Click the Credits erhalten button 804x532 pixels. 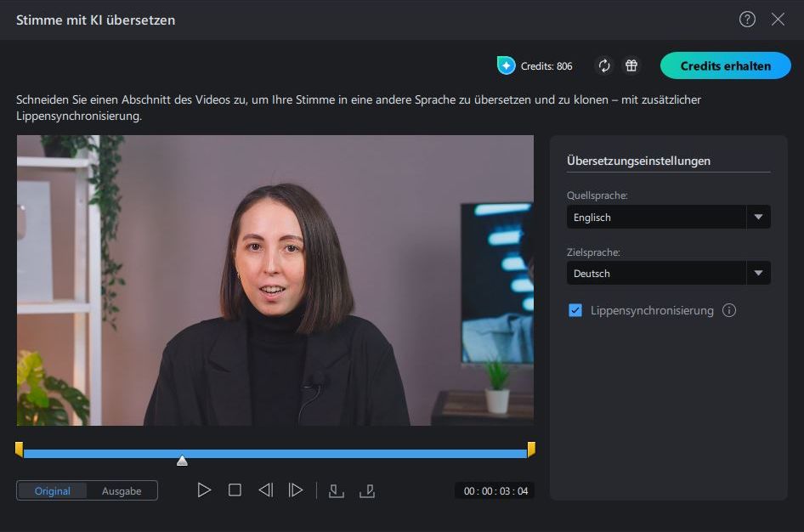726,65
